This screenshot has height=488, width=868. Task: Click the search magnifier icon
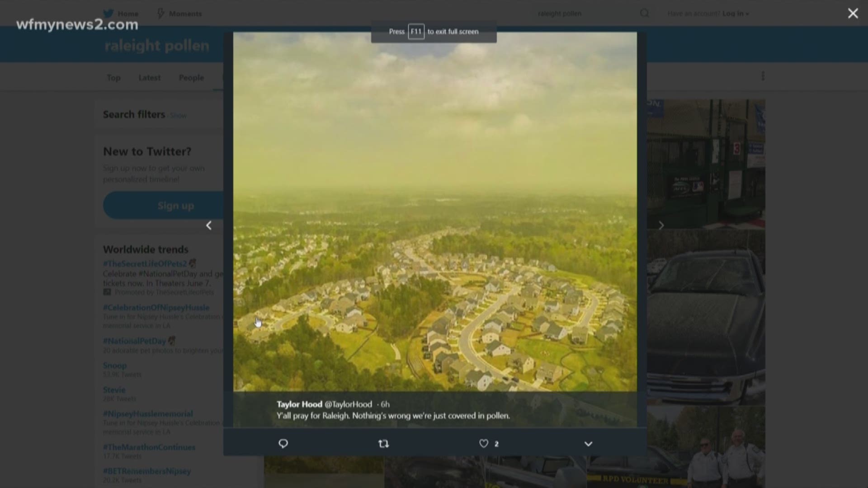644,13
